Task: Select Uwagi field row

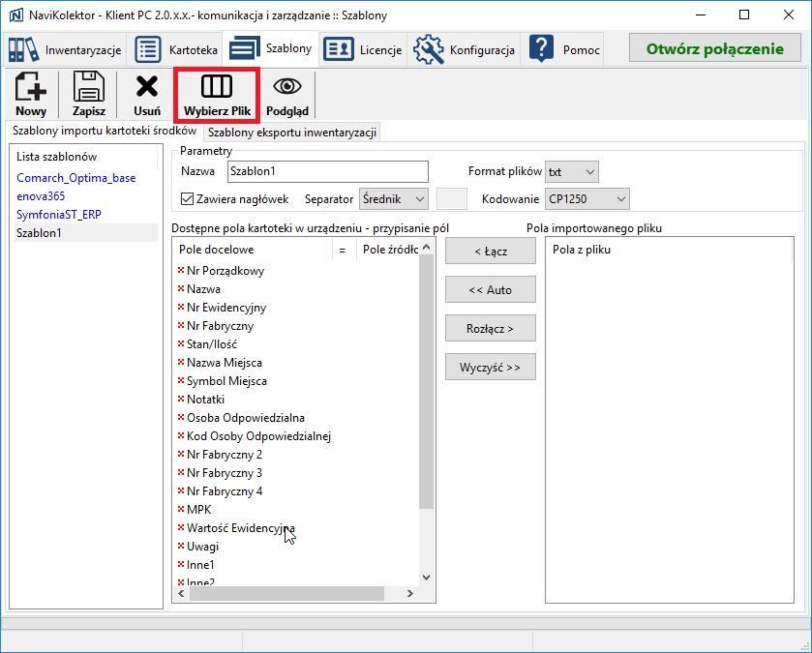Action: (298, 547)
